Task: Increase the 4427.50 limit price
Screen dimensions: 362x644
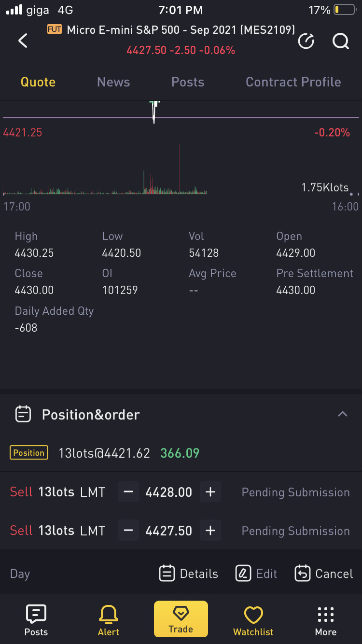Action: [x=210, y=531]
